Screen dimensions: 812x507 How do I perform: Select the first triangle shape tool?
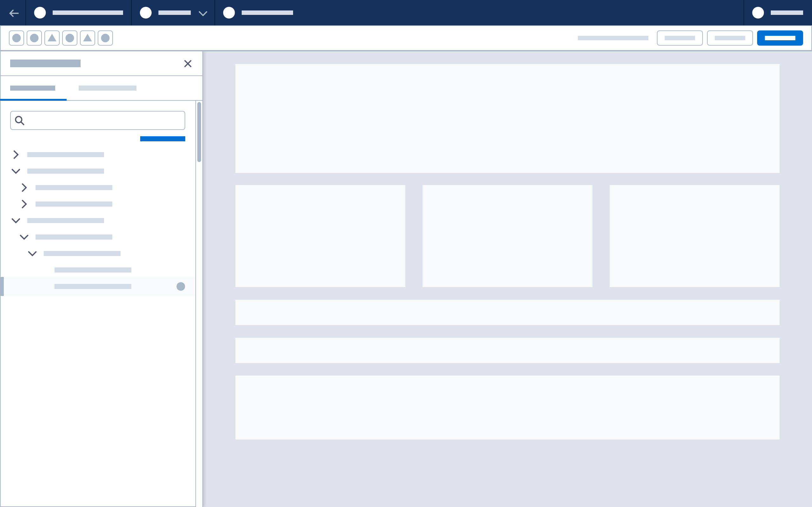[52, 38]
